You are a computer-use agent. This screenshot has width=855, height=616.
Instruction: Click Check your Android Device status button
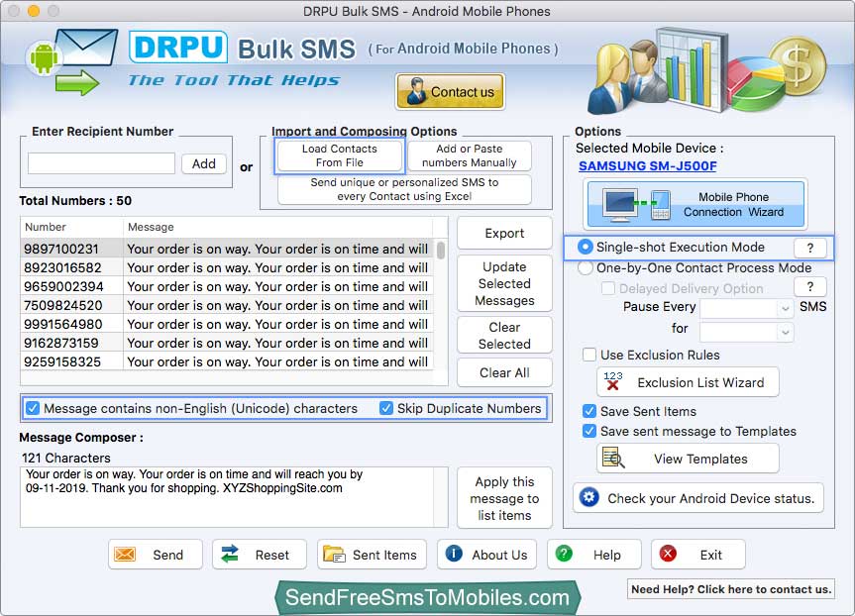coord(697,498)
